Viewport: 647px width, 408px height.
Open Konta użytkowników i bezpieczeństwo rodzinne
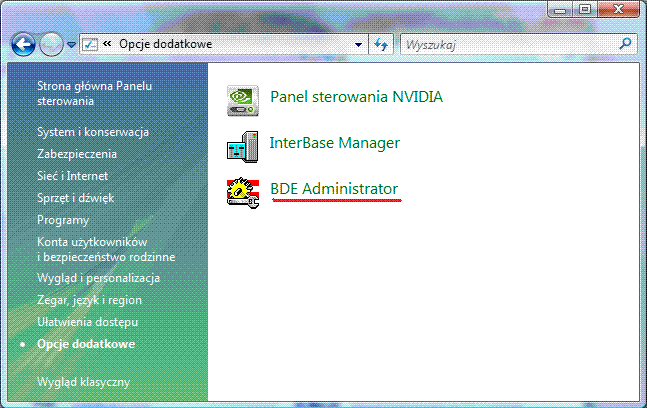(106, 249)
